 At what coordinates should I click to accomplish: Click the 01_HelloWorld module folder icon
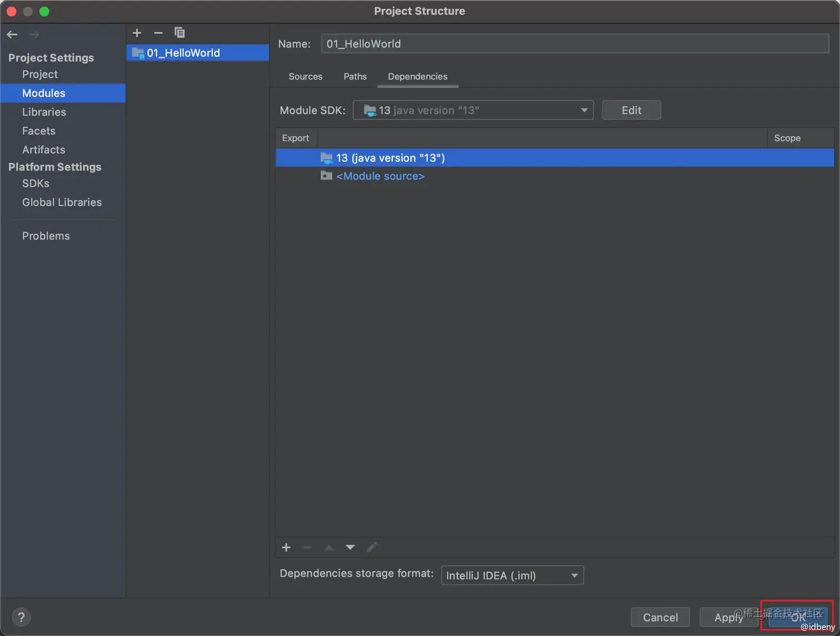pos(138,53)
